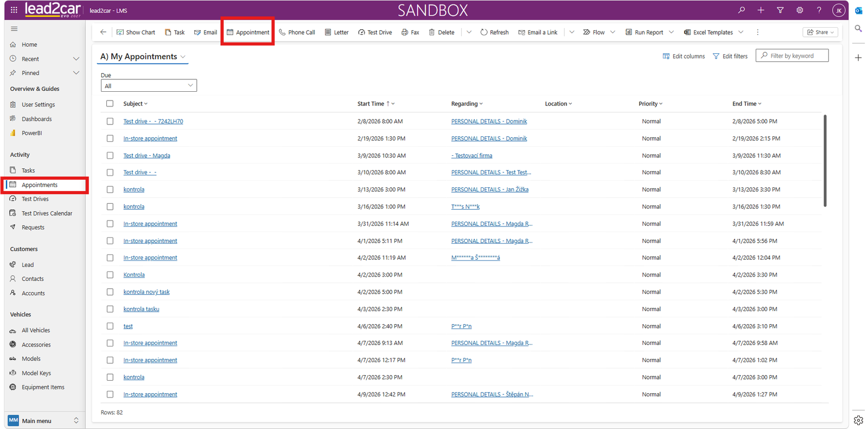Open the Share button
The image size is (868, 429).
[820, 32]
